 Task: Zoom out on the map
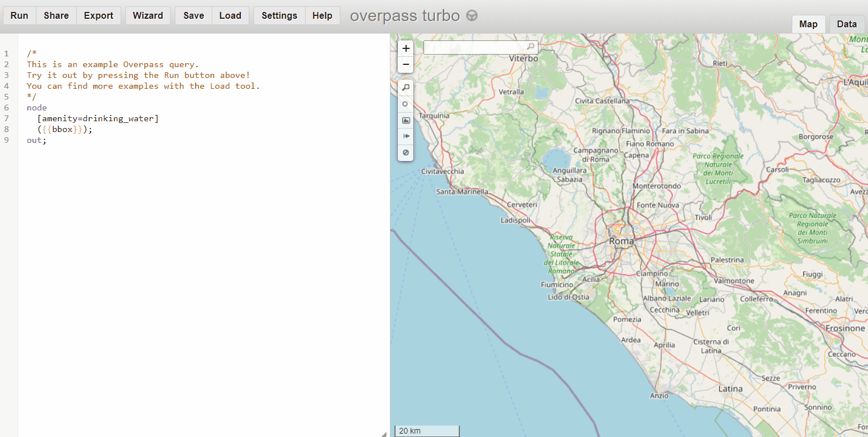point(406,64)
